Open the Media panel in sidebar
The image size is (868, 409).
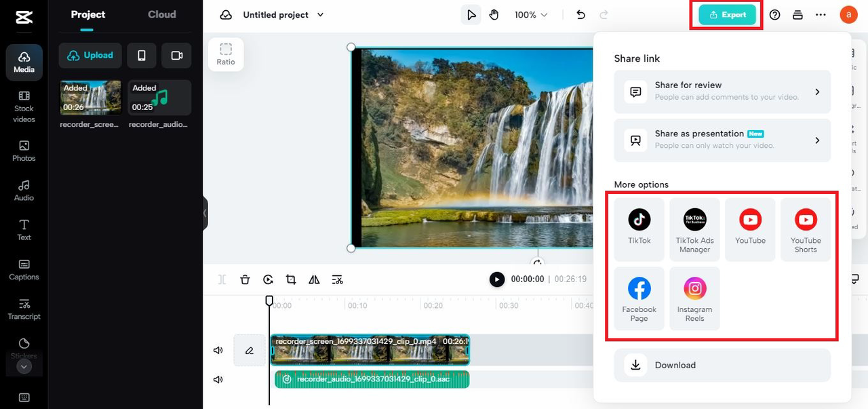coord(24,63)
